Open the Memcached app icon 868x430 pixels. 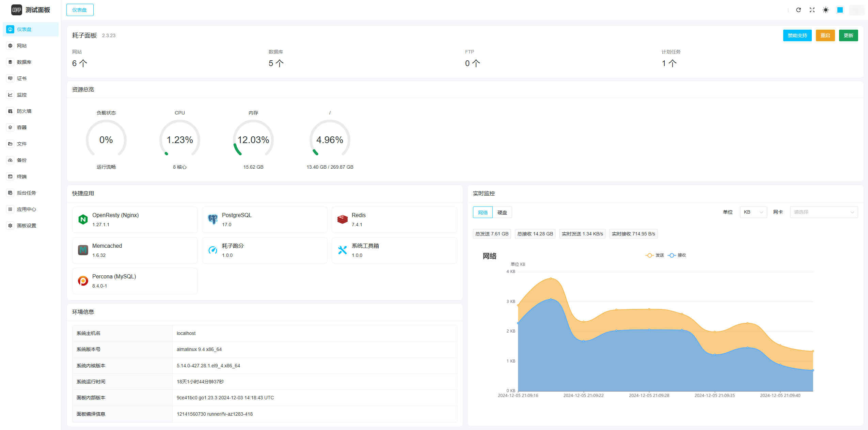click(83, 250)
